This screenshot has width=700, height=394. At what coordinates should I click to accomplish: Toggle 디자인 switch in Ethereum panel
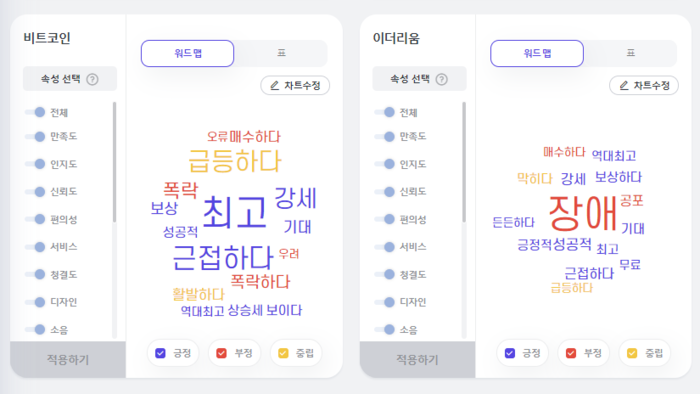(384, 302)
